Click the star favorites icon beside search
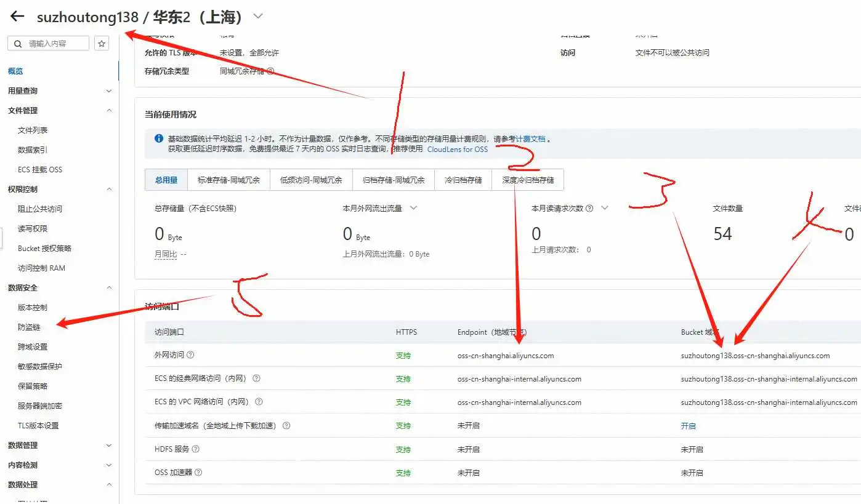861x504 pixels. 102,44
